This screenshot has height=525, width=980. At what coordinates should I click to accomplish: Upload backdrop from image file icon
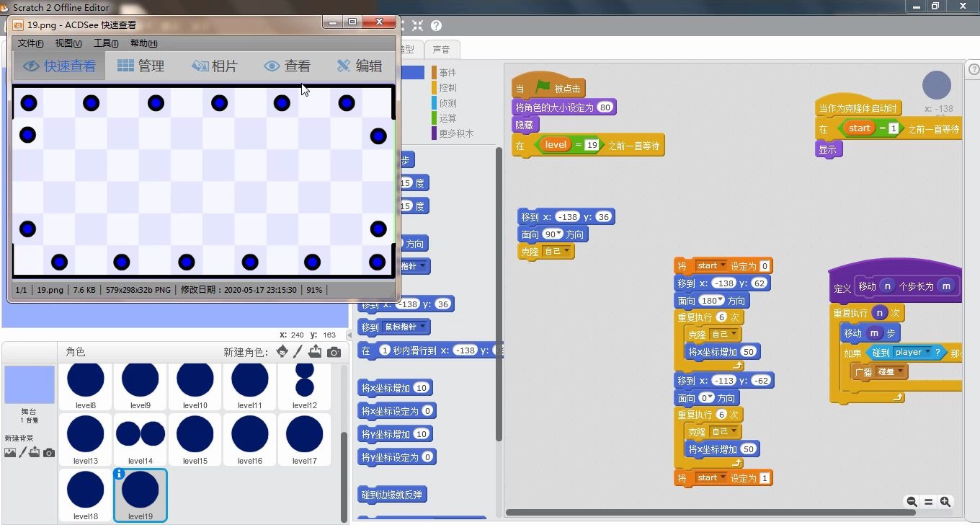click(34, 452)
